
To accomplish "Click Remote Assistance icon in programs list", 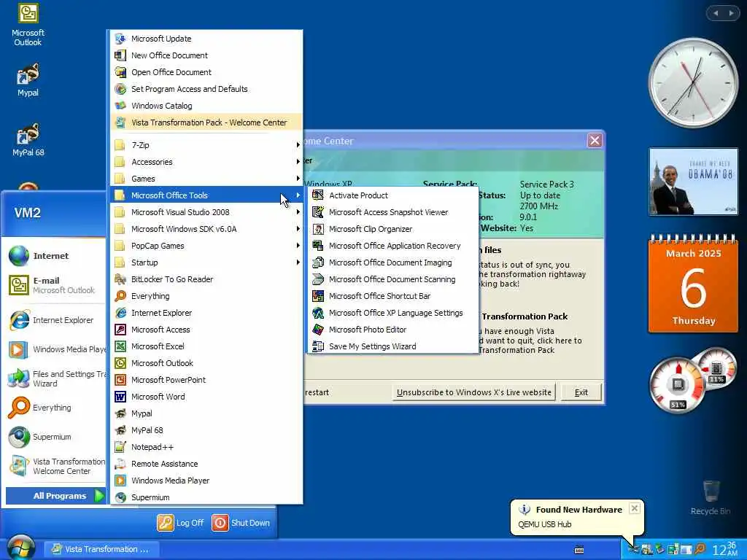I will click(120, 463).
